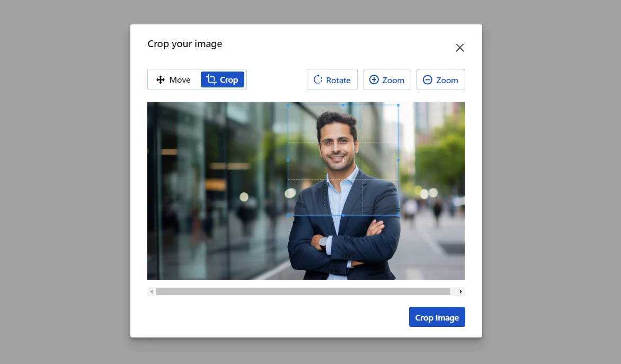Zoom in with the plus Zoom button

[387, 79]
